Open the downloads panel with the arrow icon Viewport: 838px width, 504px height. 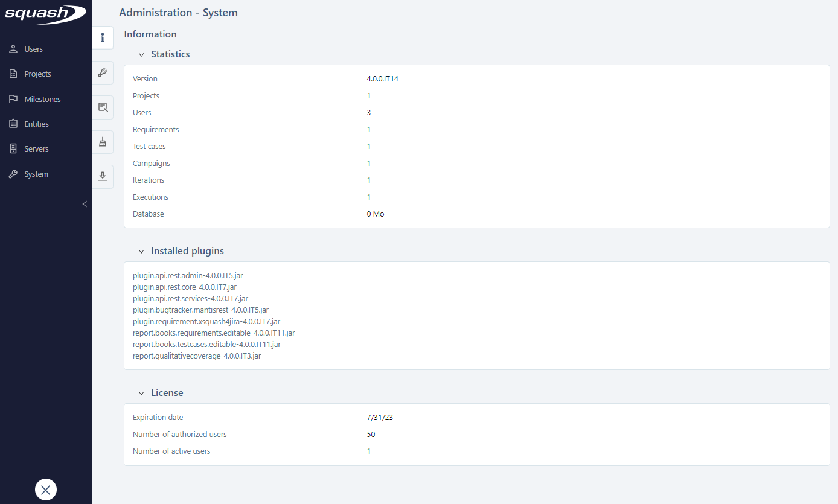coord(103,176)
